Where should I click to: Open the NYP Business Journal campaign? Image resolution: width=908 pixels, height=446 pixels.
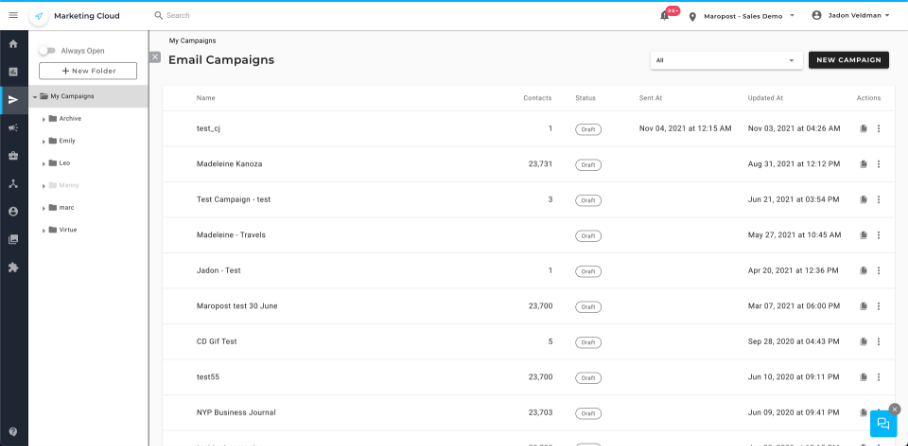(x=236, y=412)
